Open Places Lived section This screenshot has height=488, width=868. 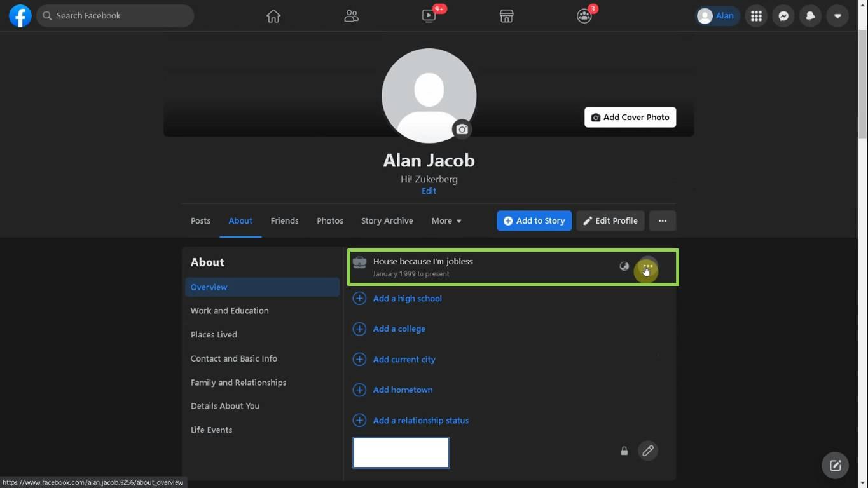[x=214, y=334]
